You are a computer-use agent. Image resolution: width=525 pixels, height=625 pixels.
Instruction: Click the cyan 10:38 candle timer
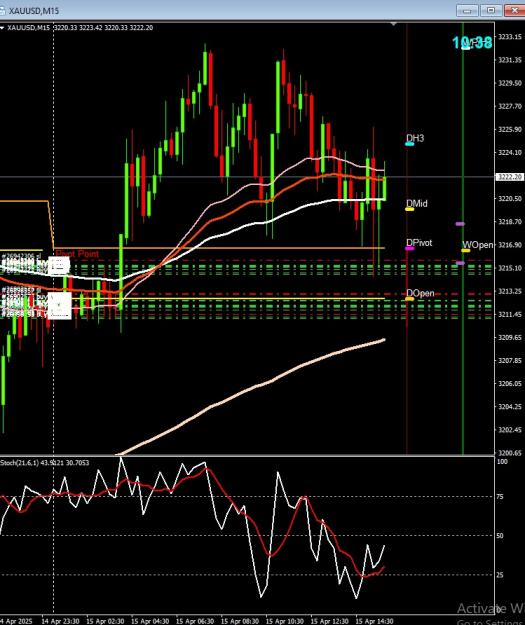pyautogui.click(x=472, y=42)
